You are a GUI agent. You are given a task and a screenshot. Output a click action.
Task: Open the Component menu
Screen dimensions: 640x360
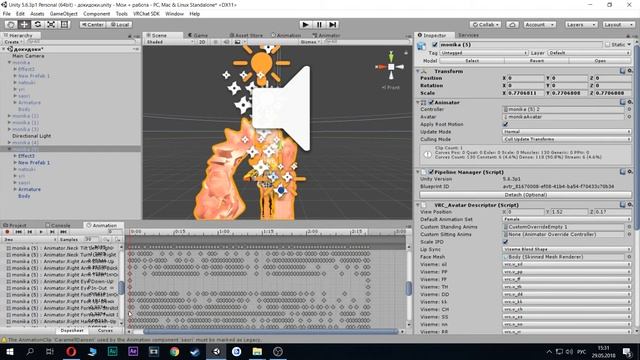pos(96,14)
